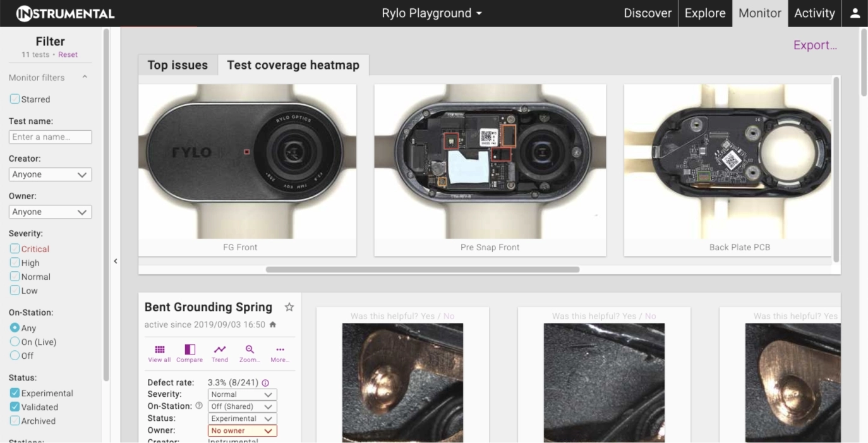This screenshot has width=868, height=443.
Task: Click the Export link
Action: (x=815, y=45)
